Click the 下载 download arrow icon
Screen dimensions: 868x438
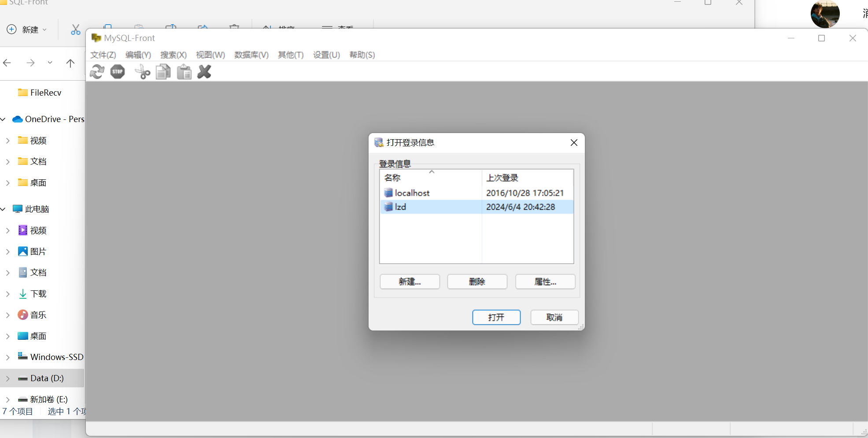point(22,294)
